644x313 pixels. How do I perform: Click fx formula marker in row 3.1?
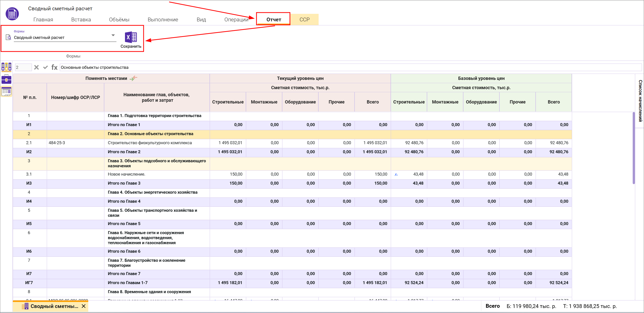(x=396, y=175)
